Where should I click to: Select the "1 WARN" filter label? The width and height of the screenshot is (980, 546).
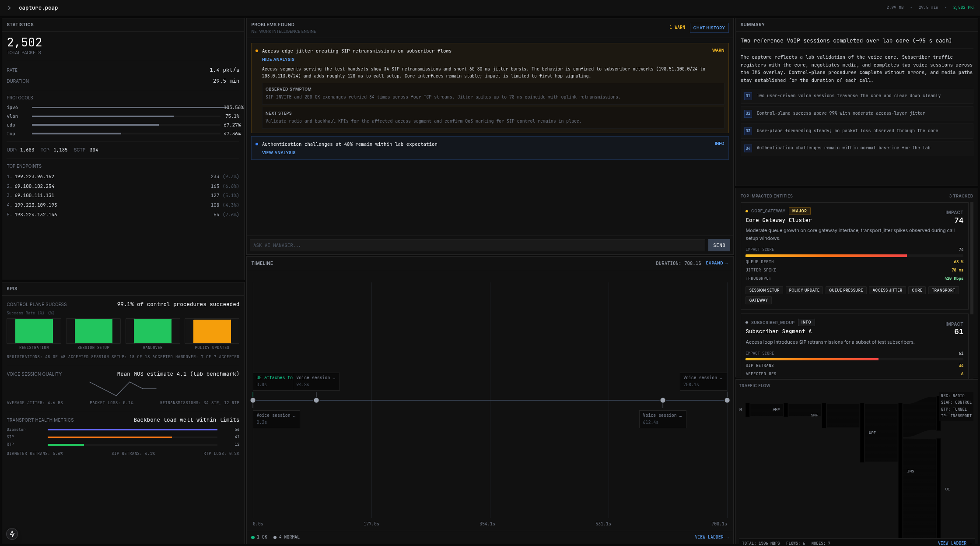coord(678,27)
